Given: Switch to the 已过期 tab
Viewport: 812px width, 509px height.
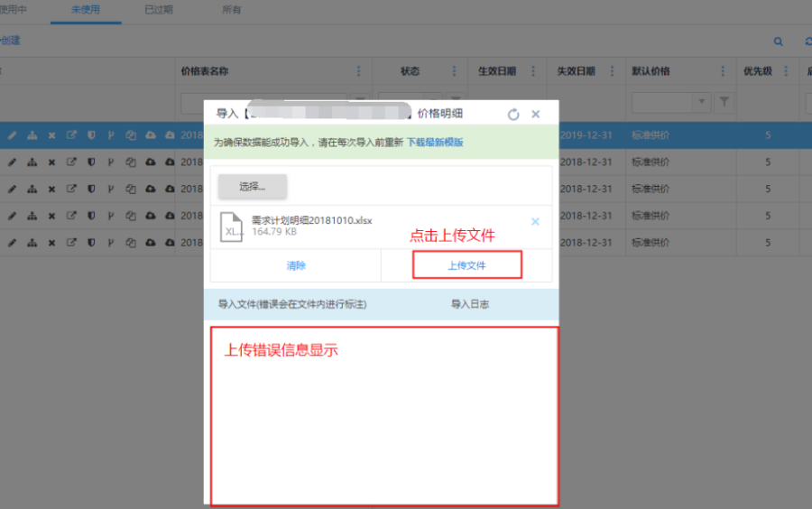Looking at the screenshot, I should (x=158, y=10).
